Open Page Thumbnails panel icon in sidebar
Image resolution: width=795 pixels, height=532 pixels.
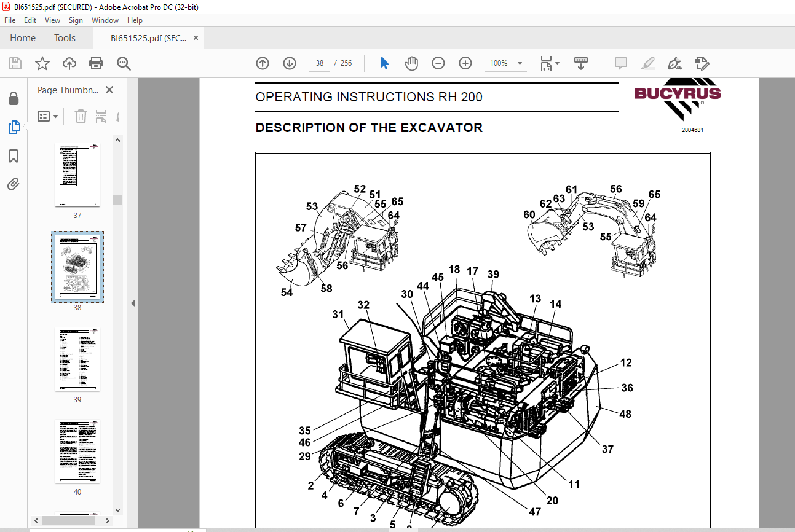click(x=14, y=127)
